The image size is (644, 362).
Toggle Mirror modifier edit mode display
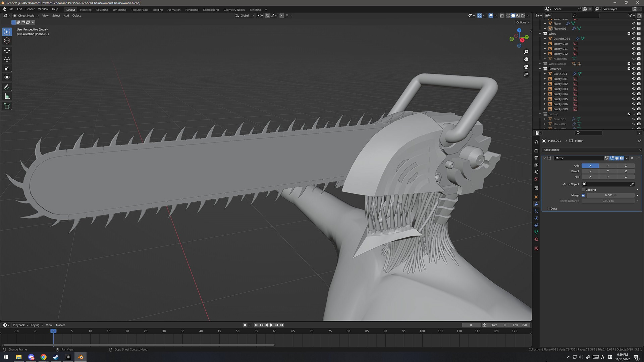pos(612,158)
